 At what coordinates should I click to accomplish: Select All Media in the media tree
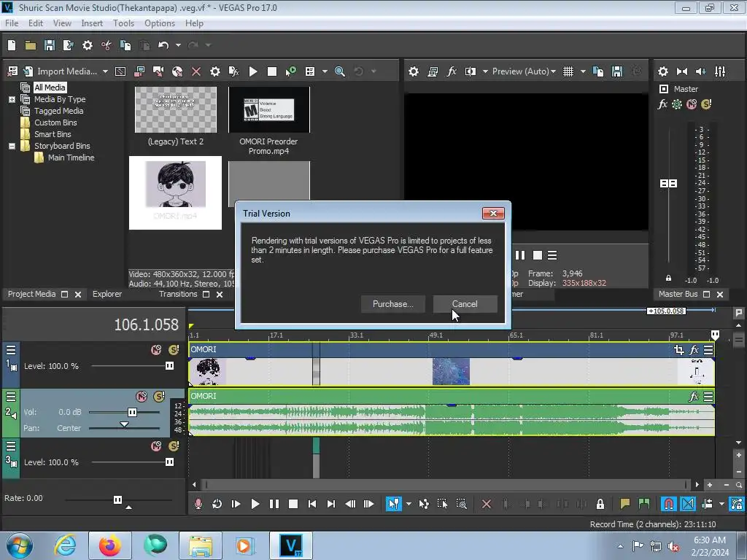point(50,87)
